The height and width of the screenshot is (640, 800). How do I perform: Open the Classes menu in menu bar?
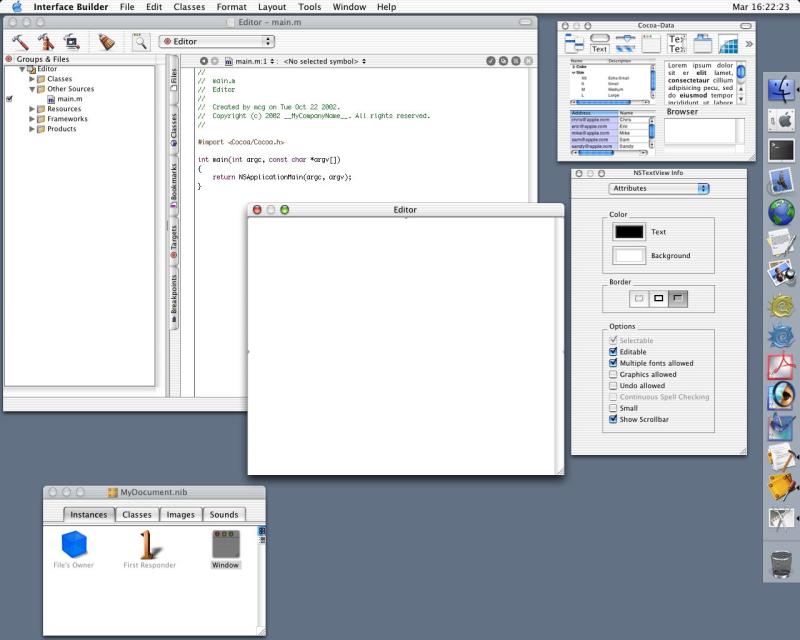pyautogui.click(x=189, y=7)
